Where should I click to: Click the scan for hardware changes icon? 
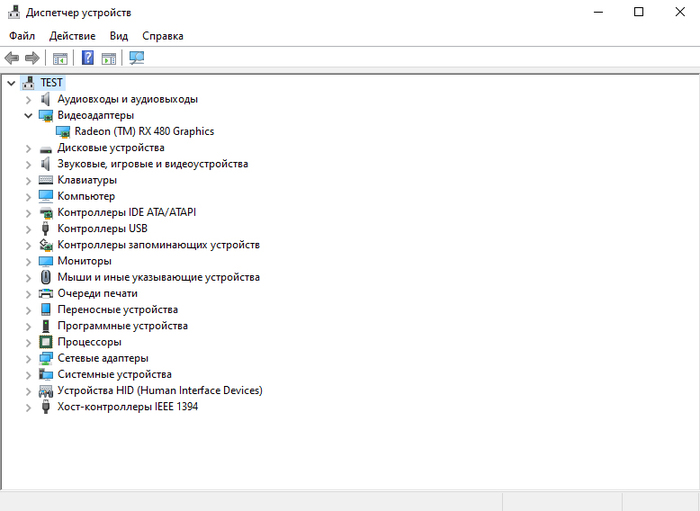tap(137, 58)
